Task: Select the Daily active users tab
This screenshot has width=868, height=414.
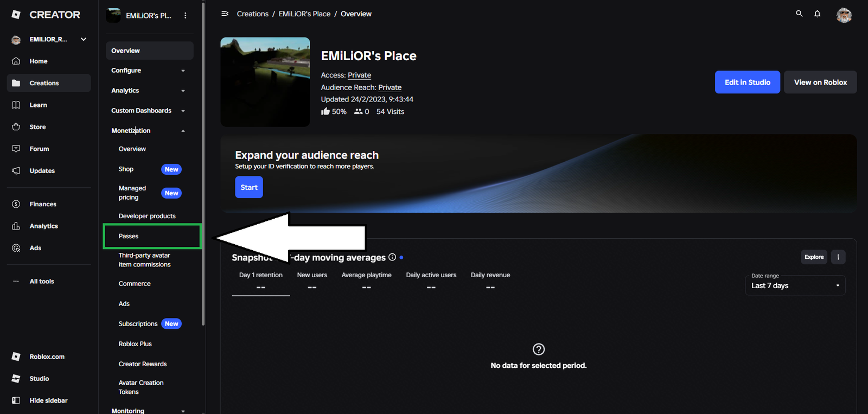Action: point(431,282)
